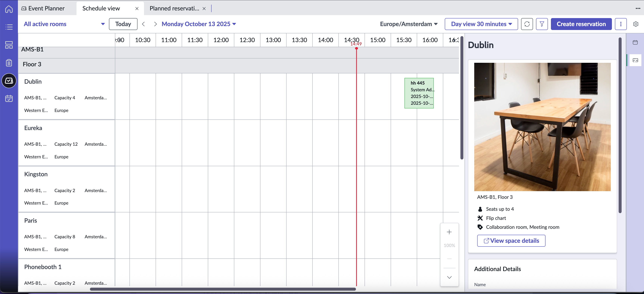
Task: Click the 100% zoom level label
Action: 449,245
